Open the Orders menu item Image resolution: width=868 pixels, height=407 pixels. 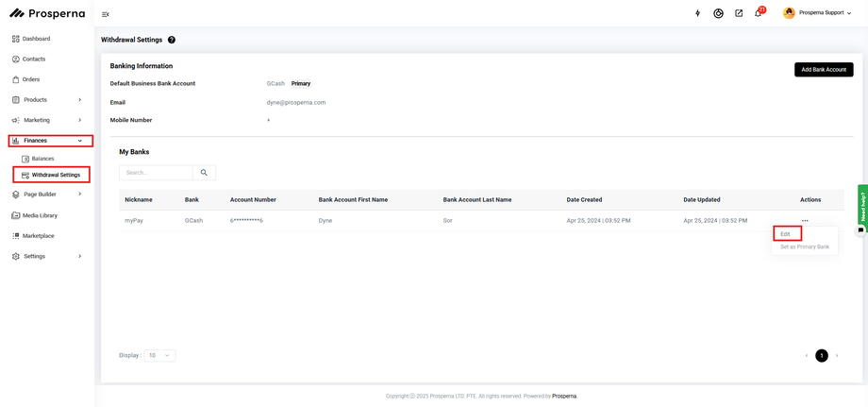31,79
